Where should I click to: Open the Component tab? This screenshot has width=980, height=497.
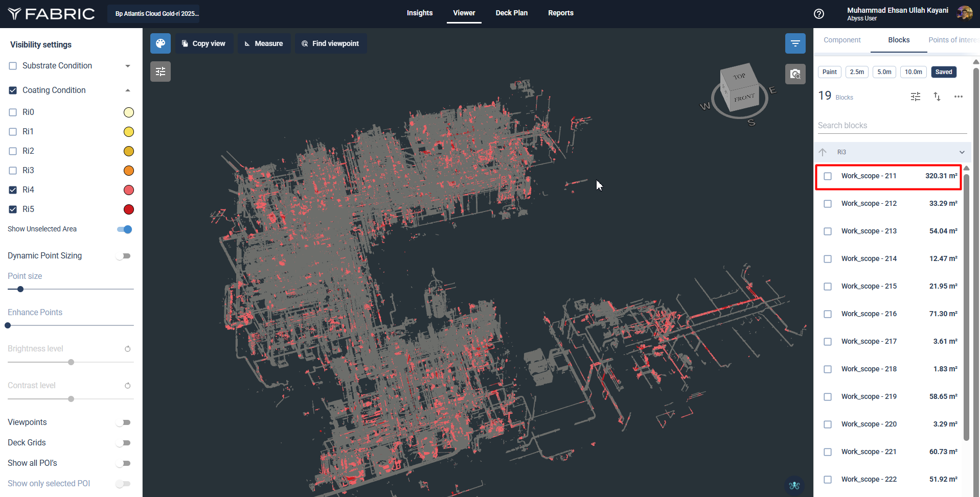pos(842,40)
